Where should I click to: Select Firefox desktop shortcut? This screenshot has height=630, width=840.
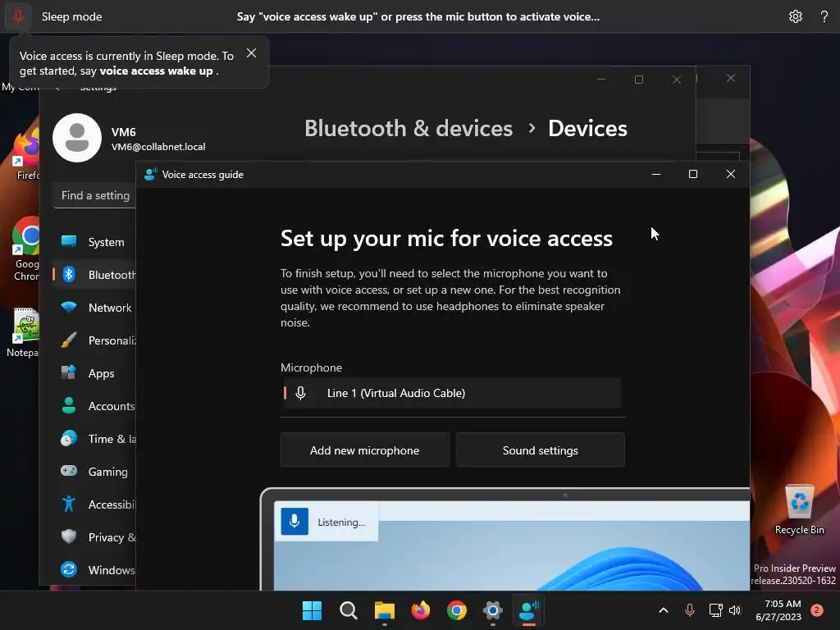point(27,154)
